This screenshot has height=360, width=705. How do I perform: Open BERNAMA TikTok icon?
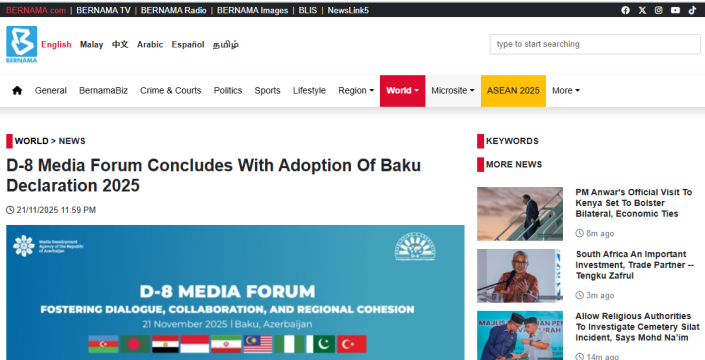click(x=692, y=10)
